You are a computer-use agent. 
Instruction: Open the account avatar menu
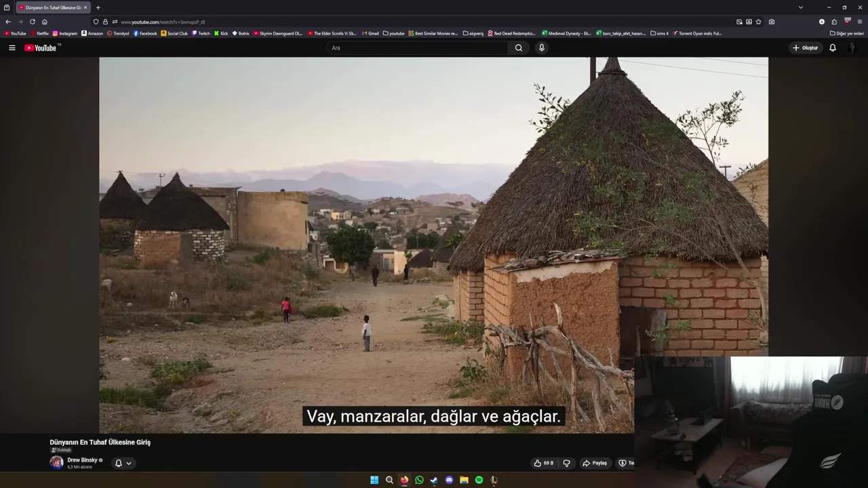click(x=852, y=48)
